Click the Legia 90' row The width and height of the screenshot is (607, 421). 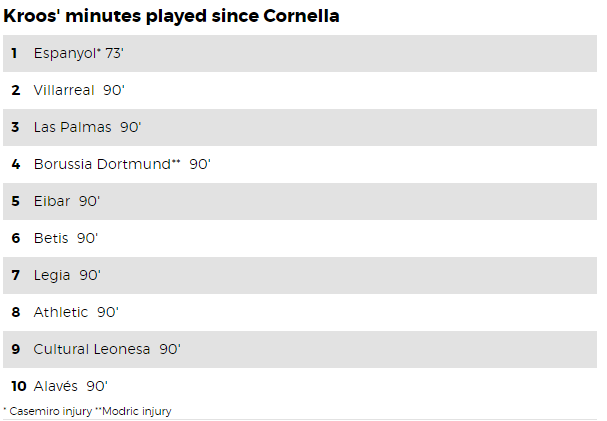300,276
